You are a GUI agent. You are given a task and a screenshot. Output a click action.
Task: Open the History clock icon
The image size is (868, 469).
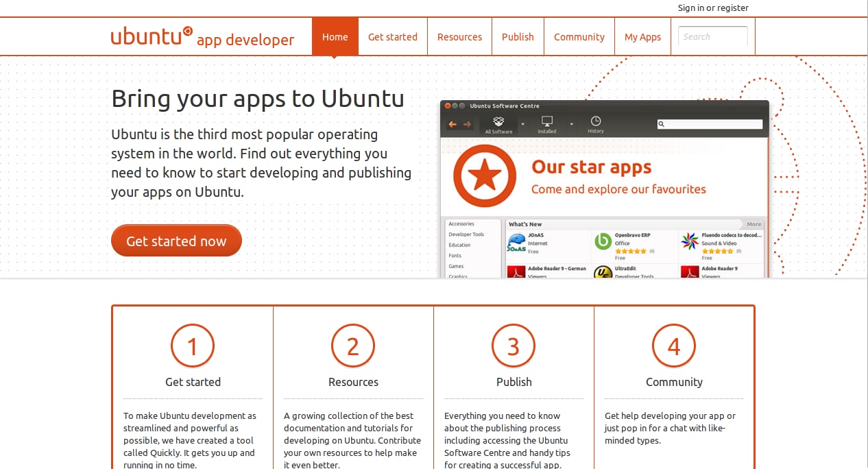tap(596, 121)
